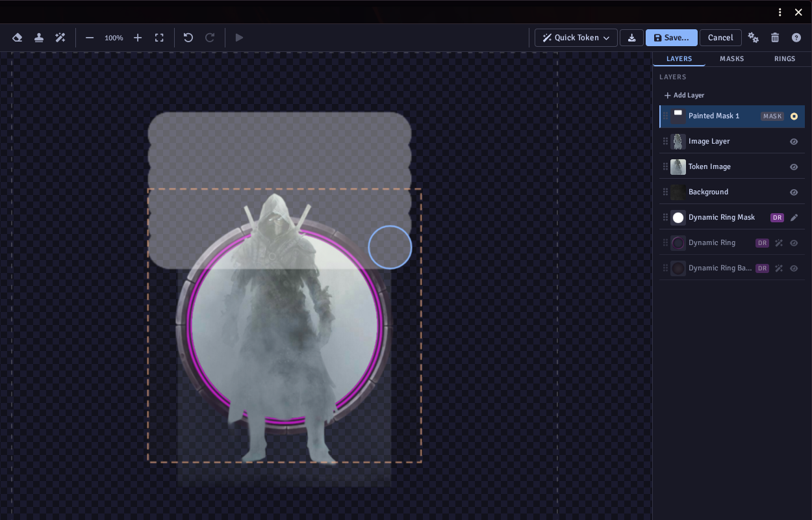Toggle visibility of Dynamic Ring Ba... layer
Viewport: 812px width, 520px height.
coord(794,268)
